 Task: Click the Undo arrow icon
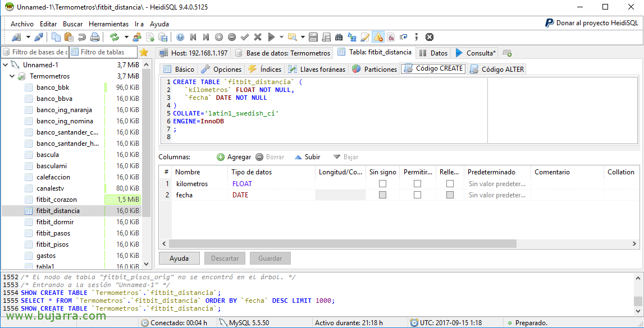[x=81, y=38]
